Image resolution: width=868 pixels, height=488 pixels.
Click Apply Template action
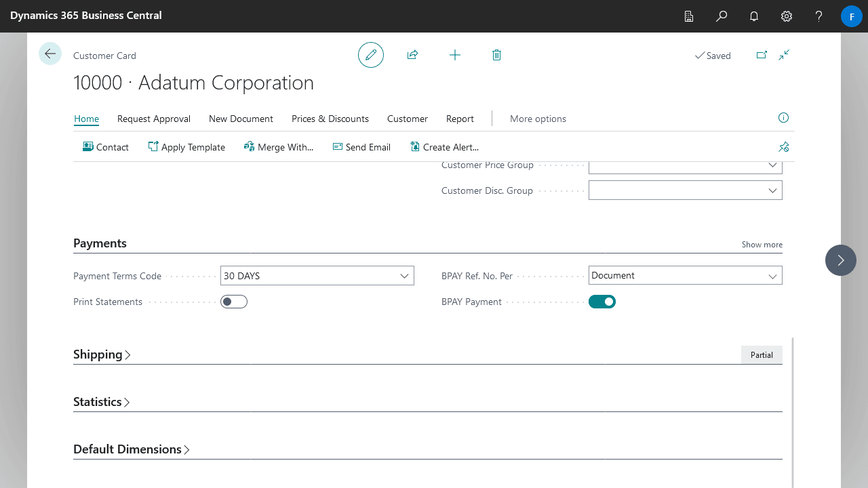point(186,147)
